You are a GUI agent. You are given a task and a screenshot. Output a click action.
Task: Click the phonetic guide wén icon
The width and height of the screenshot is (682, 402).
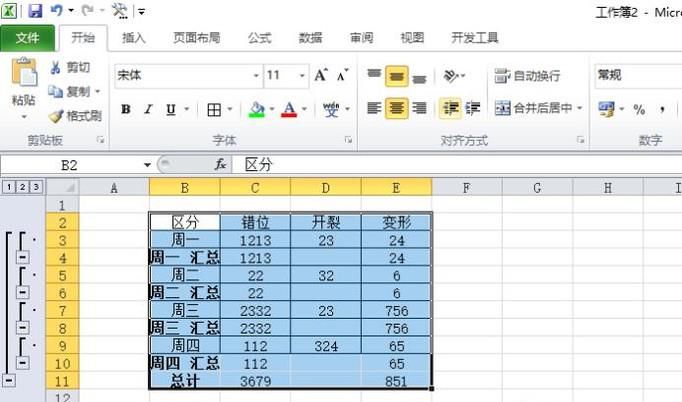click(331, 109)
